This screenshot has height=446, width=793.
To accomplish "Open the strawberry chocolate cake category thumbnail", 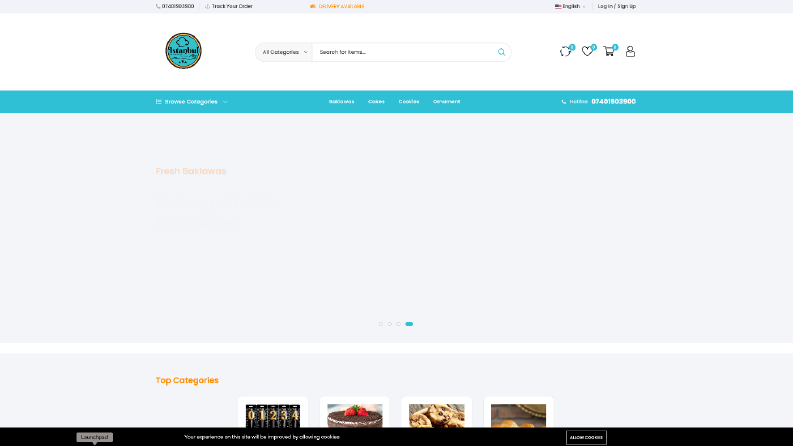I will tap(355, 416).
